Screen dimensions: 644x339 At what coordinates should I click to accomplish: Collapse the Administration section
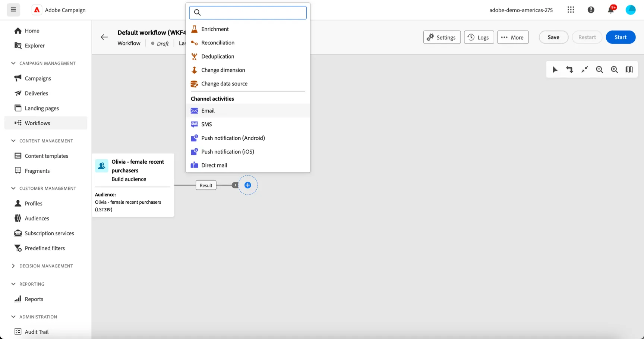pyautogui.click(x=13, y=317)
